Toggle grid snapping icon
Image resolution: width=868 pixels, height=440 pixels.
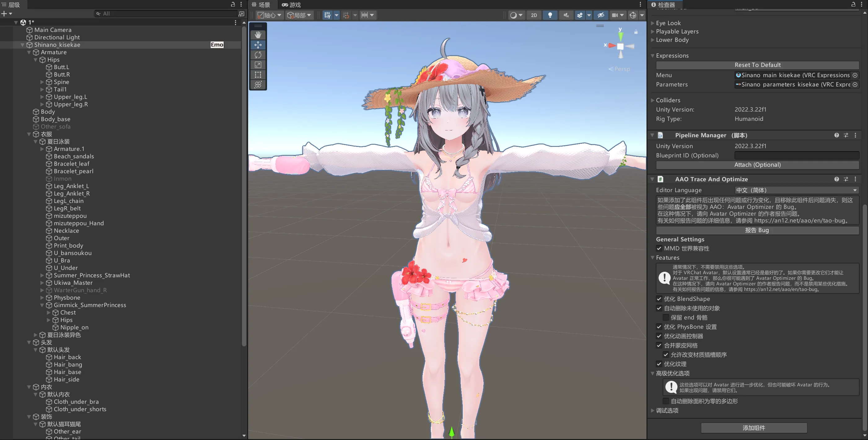coord(346,15)
